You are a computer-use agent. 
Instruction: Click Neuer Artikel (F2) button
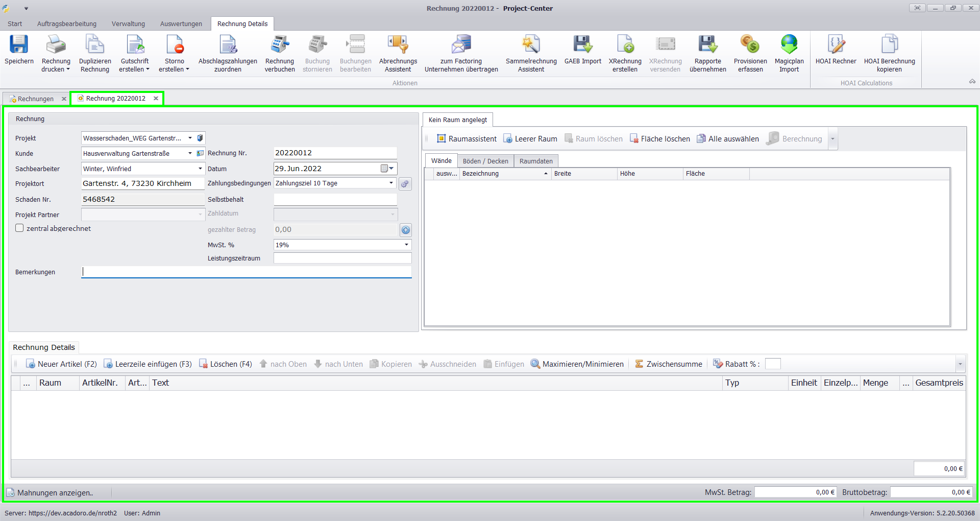61,364
